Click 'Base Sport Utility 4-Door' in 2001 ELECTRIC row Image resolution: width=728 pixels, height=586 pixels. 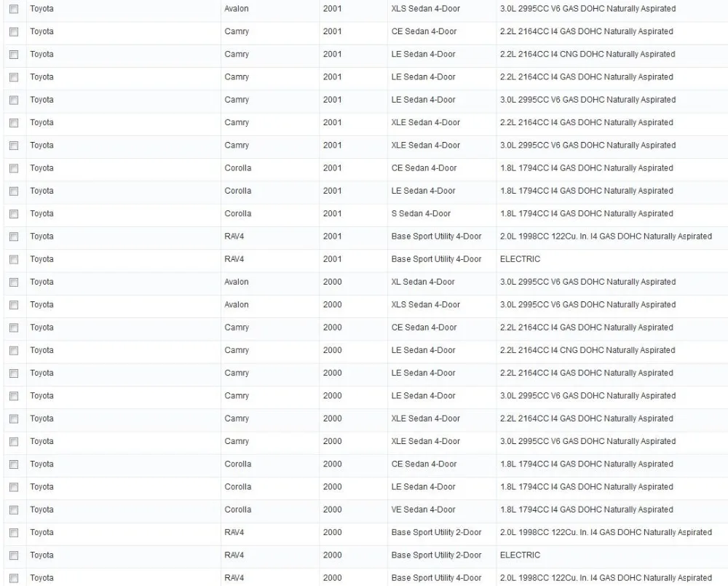pyautogui.click(x=436, y=259)
